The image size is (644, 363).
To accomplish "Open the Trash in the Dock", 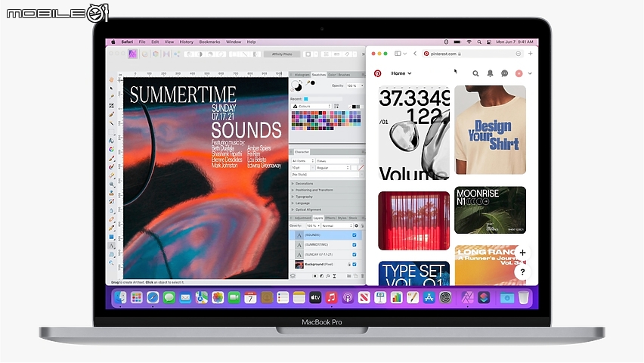I will [x=524, y=297].
